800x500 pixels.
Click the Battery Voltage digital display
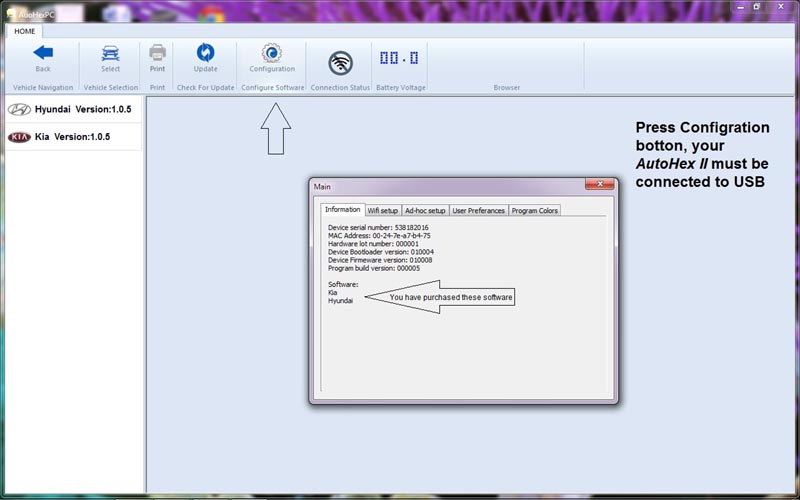coord(399,58)
